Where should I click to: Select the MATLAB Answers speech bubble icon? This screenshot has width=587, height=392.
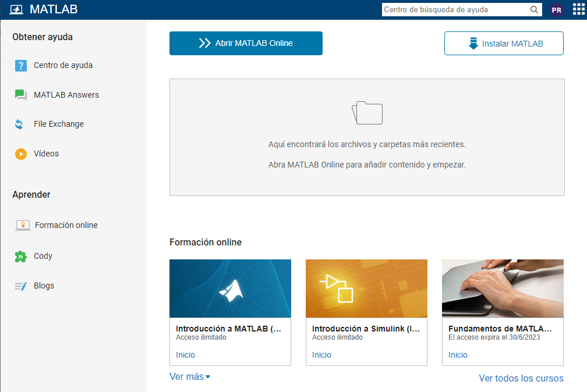coord(22,95)
